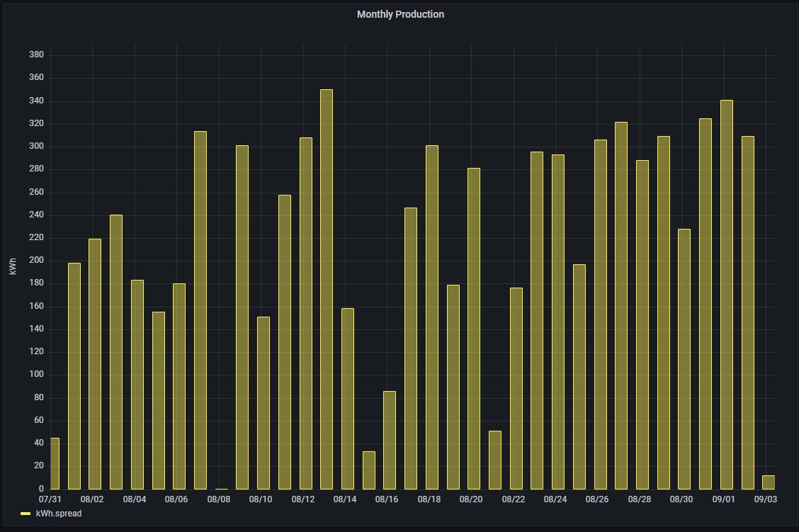Click the yellow kWh.spread legend color swatch
This screenshot has height=532, width=799.
[x=25, y=514]
